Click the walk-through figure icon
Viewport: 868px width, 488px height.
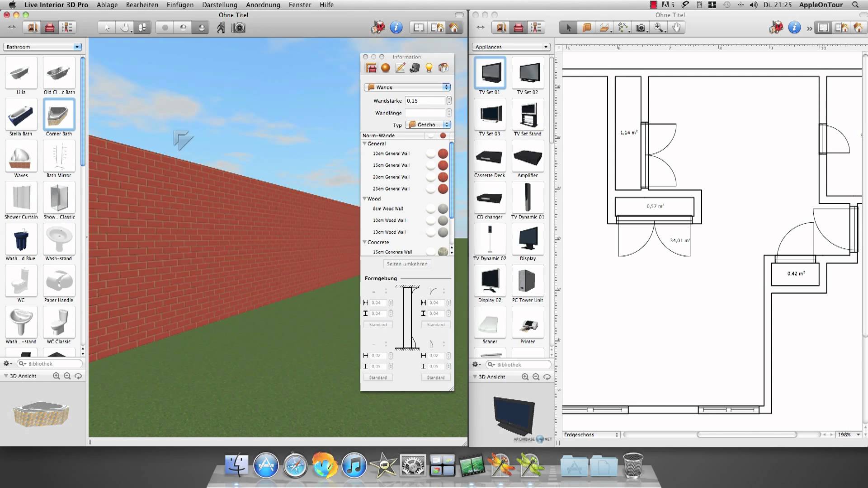221,28
